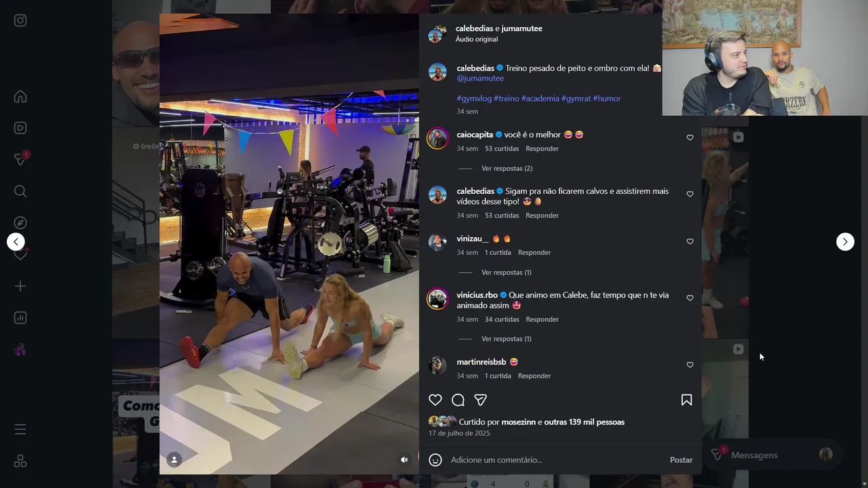
Task: Click the comment bubble icon below the post
Action: [x=458, y=400]
